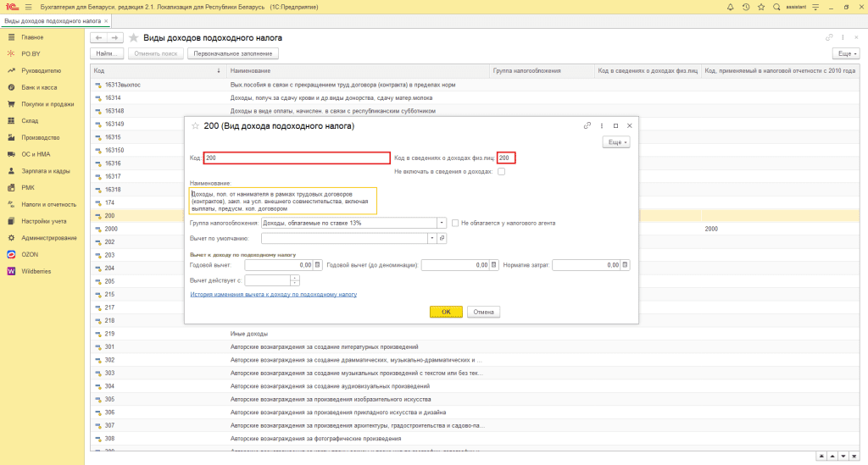Open PO.BY section in sidebar
Viewport: 868px width, 465px height.
(31, 54)
